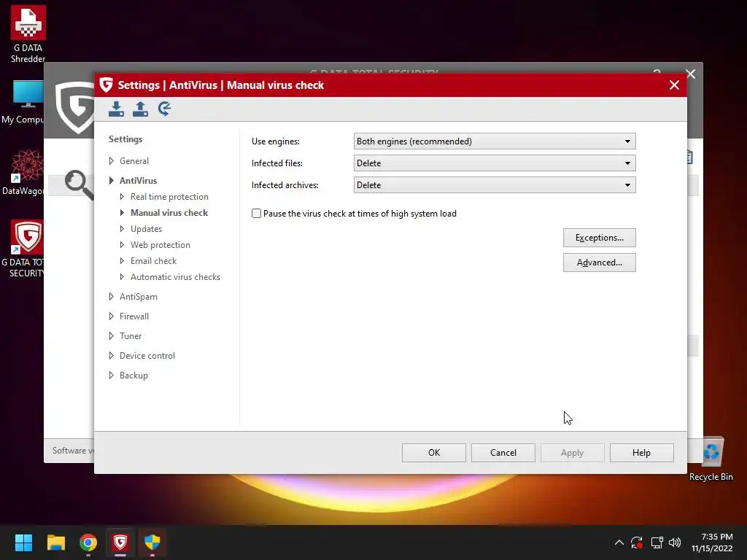Expand the Device control tree arrow
The width and height of the screenshot is (747, 560).
pyautogui.click(x=111, y=356)
